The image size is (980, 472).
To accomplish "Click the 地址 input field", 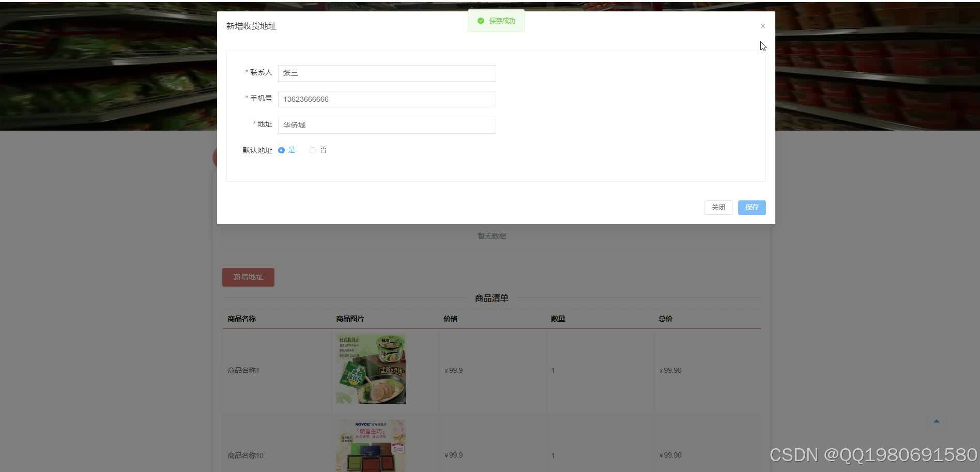I will 387,125.
